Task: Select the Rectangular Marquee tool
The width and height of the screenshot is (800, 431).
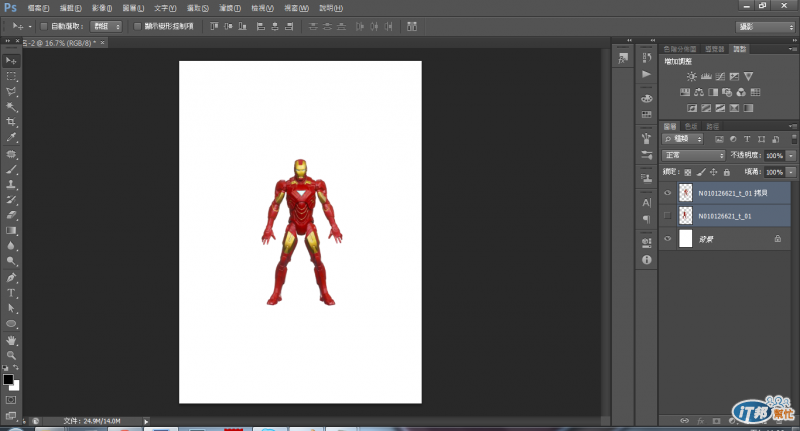Action: [x=12, y=76]
